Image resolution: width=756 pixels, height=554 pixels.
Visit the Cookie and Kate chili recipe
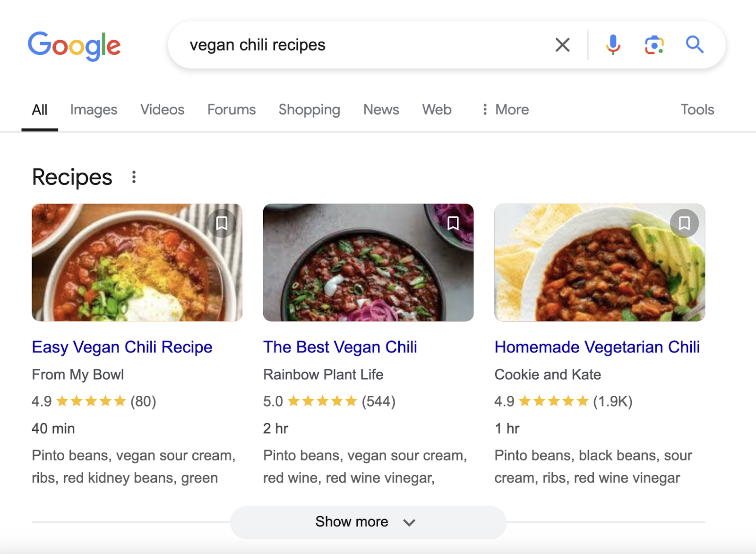(x=597, y=347)
